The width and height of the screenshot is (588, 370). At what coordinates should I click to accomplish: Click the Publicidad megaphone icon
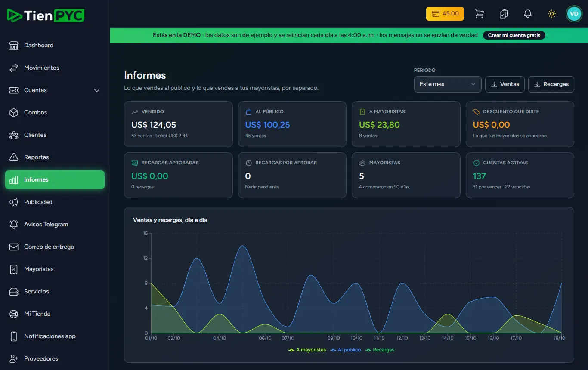click(14, 202)
